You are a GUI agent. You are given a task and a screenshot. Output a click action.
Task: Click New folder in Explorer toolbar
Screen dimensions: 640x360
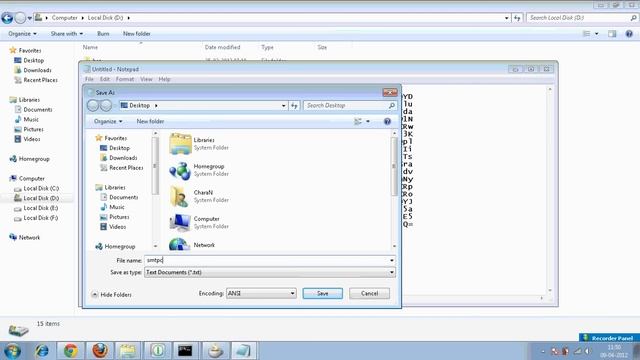pyautogui.click(x=137, y=33)
